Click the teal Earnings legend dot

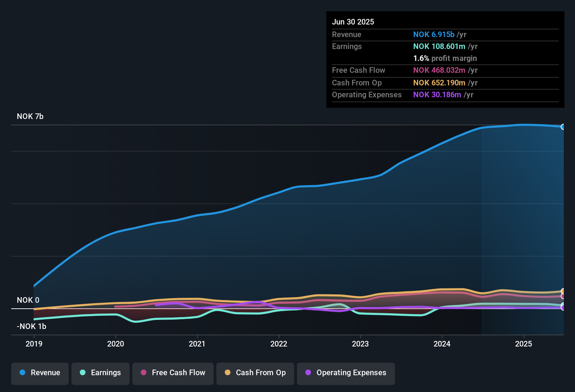[83, 372]
